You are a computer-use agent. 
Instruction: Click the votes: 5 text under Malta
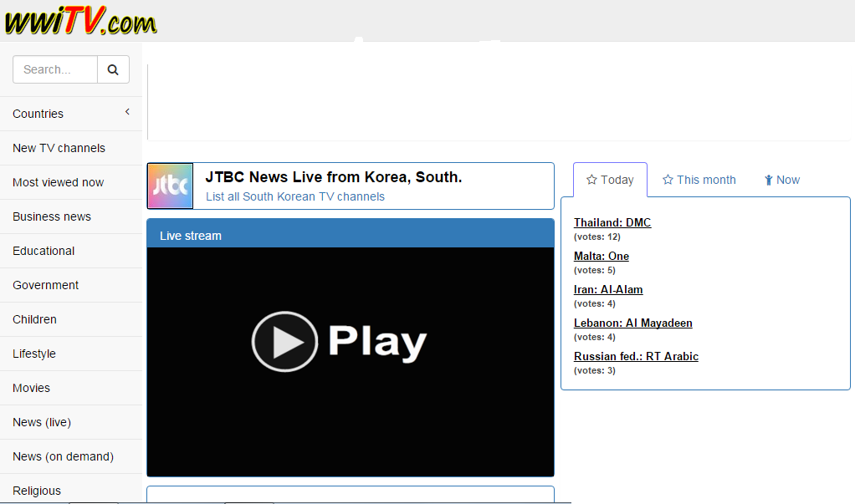[594, 270]
